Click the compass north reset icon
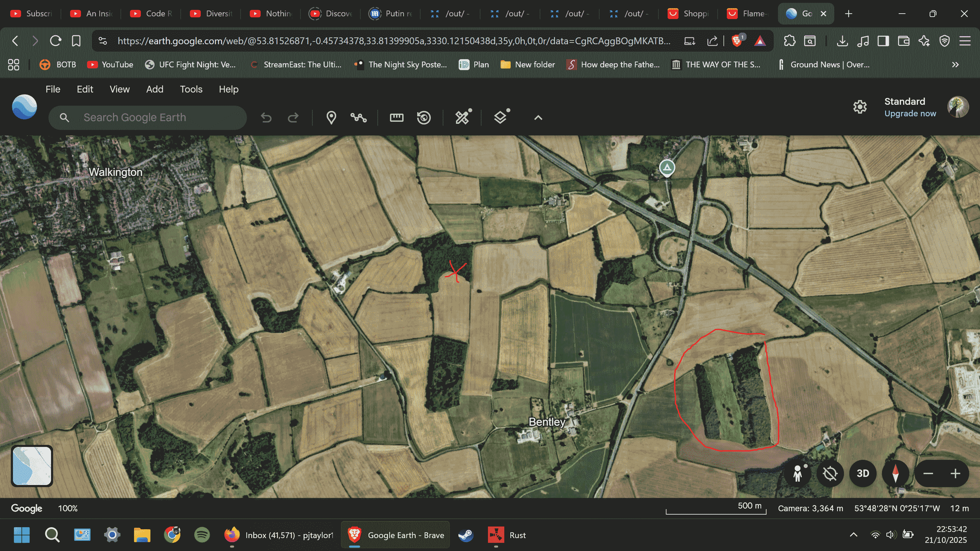Viewport: 980px width, 551px height. coord(895,473)
